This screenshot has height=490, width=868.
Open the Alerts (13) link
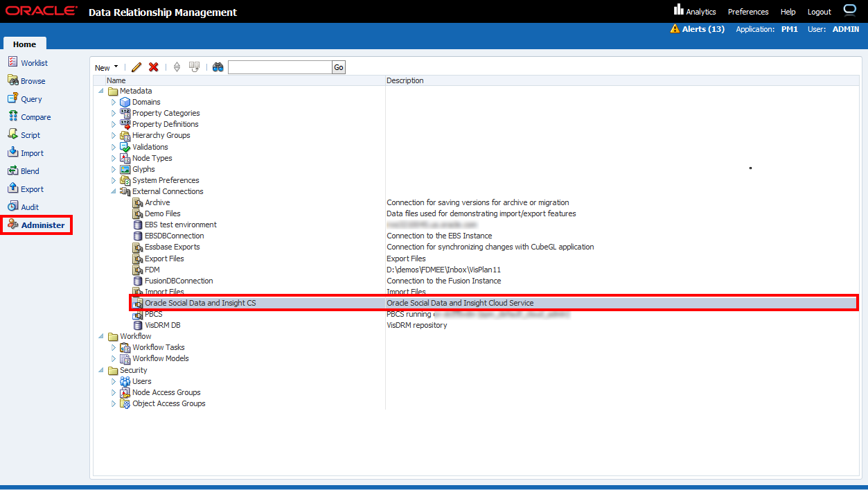click(x=703, y=29)
